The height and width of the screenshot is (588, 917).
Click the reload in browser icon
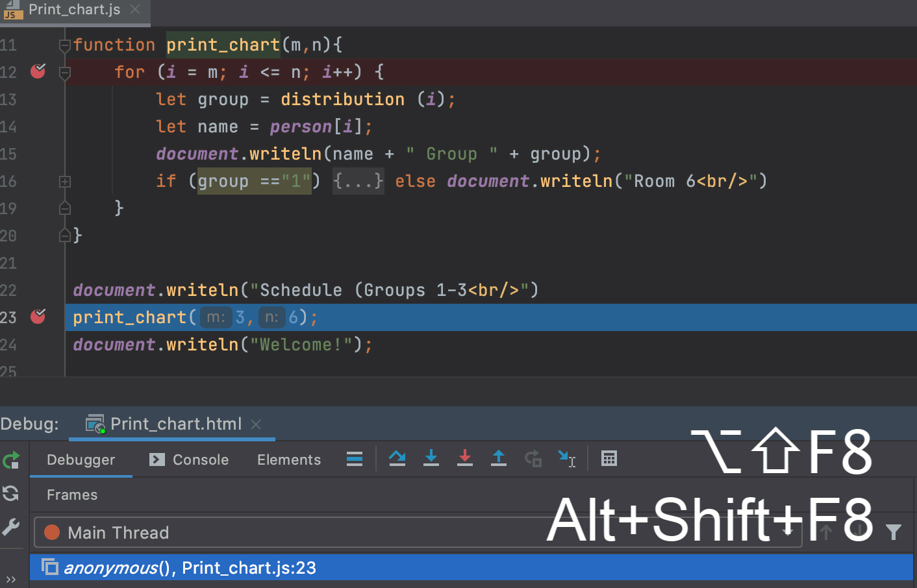tap(11, 493)
